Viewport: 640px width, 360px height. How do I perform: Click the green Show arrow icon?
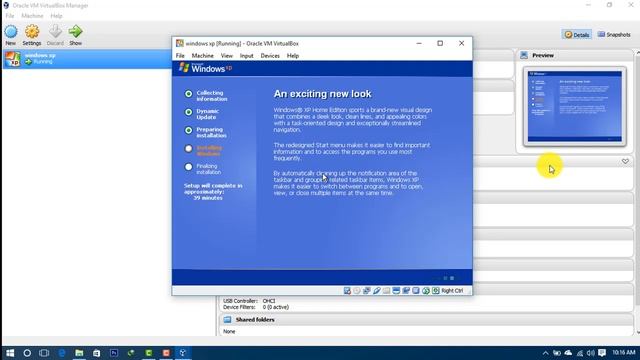pos(75,32)
